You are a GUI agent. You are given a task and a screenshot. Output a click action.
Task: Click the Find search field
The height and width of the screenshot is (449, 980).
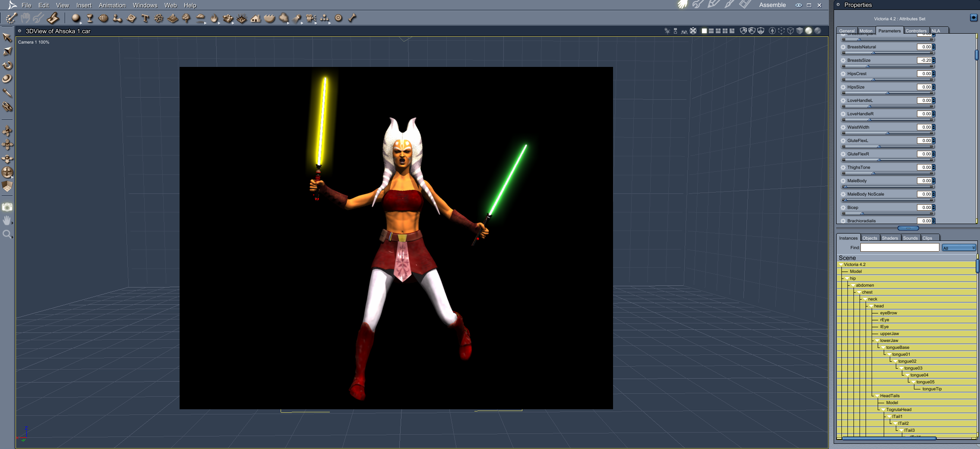pyautogui.click(x=900, y=247)
